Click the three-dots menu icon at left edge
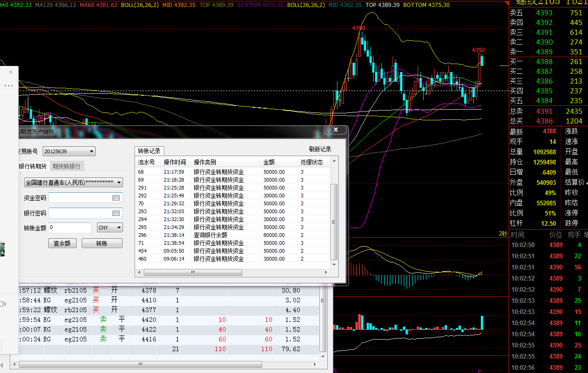This screenshot has width=588, height=373. pos(8,85)
